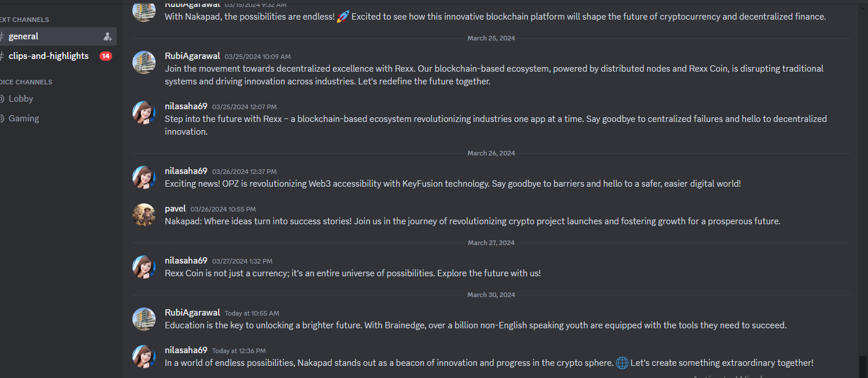Join the Gaming voice channel

pyautogui.click(x=57, y=118)
